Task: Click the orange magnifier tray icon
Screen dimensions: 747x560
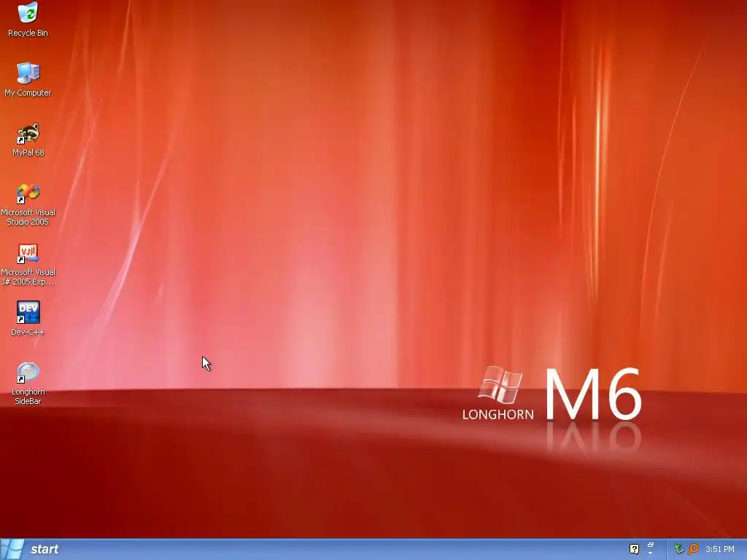Action: 693,549
